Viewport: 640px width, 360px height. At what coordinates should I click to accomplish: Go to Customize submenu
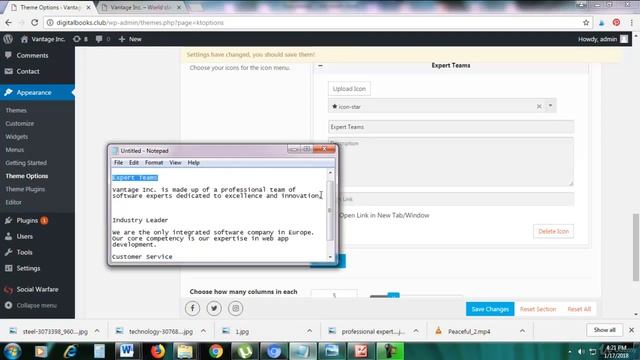point(20,123)
